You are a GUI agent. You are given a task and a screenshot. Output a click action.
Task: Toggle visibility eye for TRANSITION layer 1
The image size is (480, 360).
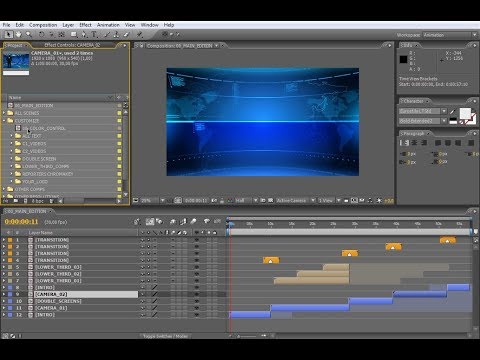coord(197,240)
